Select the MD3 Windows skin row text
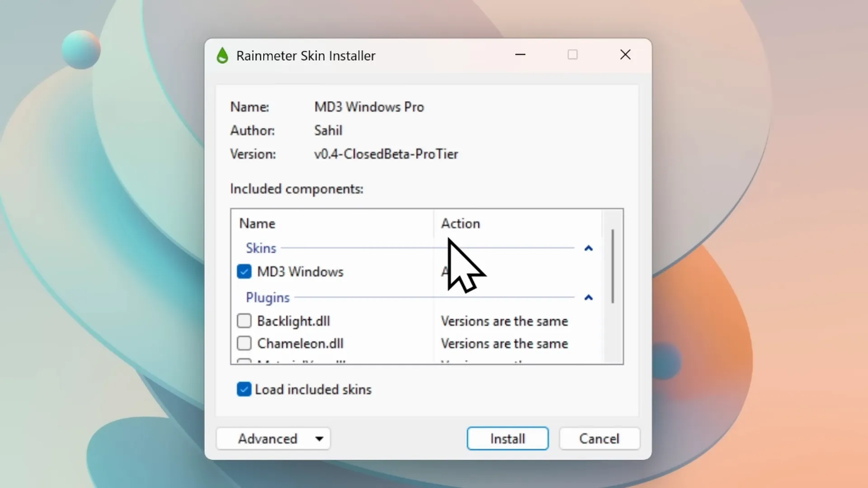The image size is (868, 488). [300, 272]
